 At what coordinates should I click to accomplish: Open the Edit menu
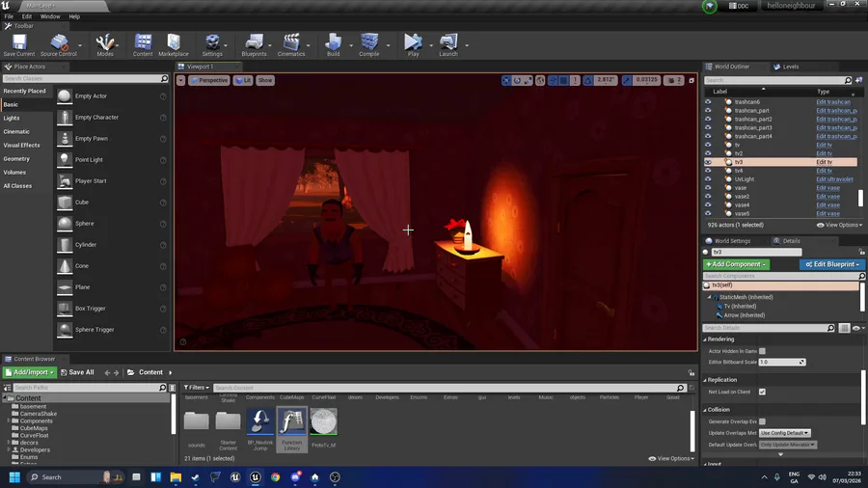pyautogui.click(x=27, y=16)
